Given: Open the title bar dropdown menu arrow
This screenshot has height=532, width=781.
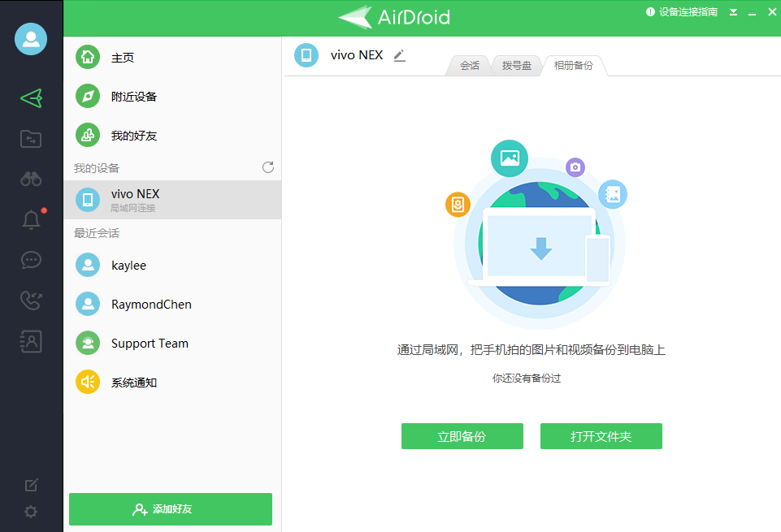Looking at the screenshot, I should click(733, 12).
